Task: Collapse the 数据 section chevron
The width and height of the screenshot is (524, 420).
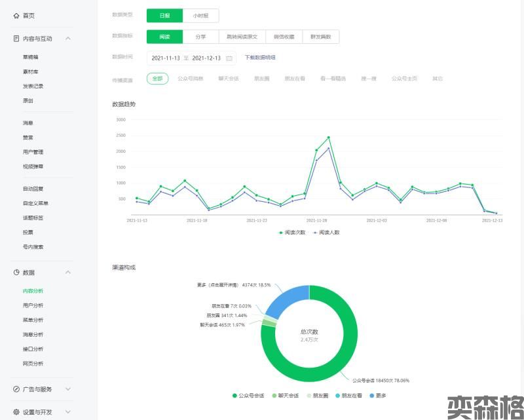Action: (x=68, y=273)
